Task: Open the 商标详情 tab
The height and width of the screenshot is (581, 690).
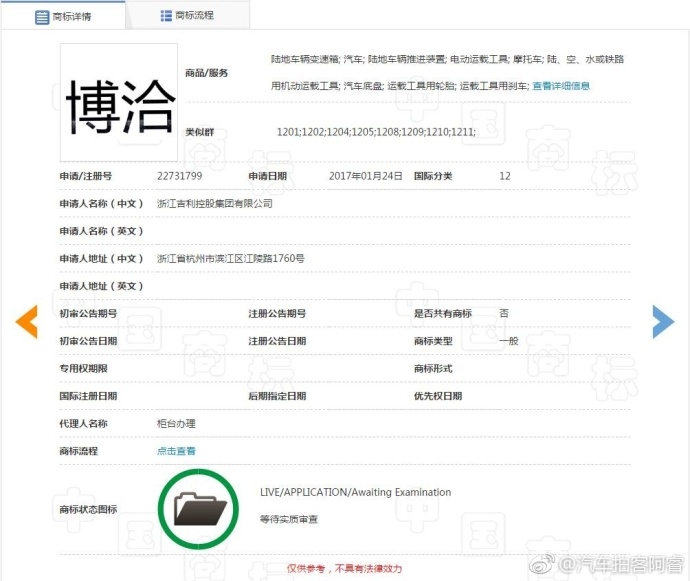Action: pos(63,16)
